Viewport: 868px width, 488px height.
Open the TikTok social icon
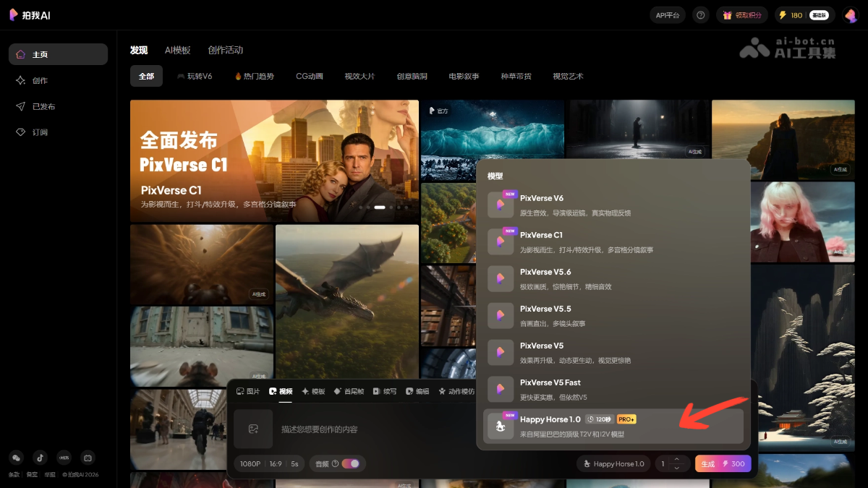41,457
